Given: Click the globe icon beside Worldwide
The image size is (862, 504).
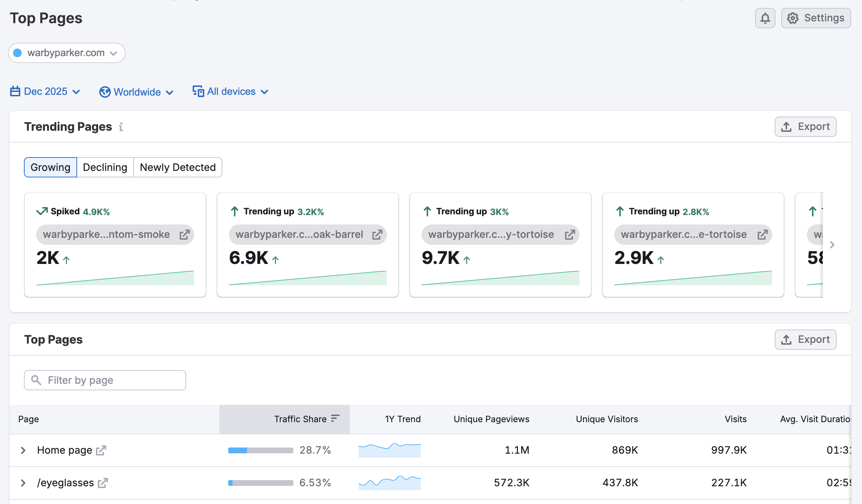Looking at the screenshot, I should pyautogui.click(x=105, y=92).
